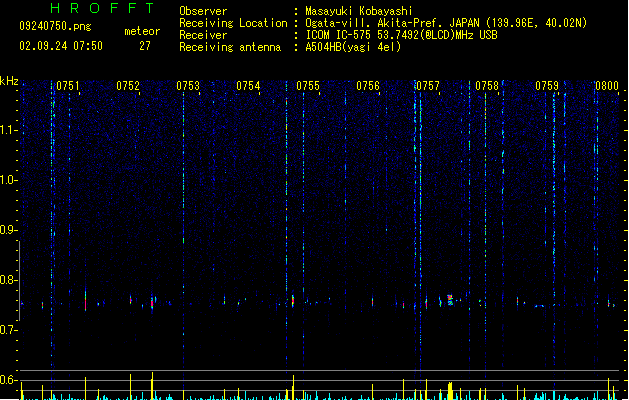The image size is (629, 400).
Task: Select the observer name Masayuki Kobayashi
Action: [359, 11]
